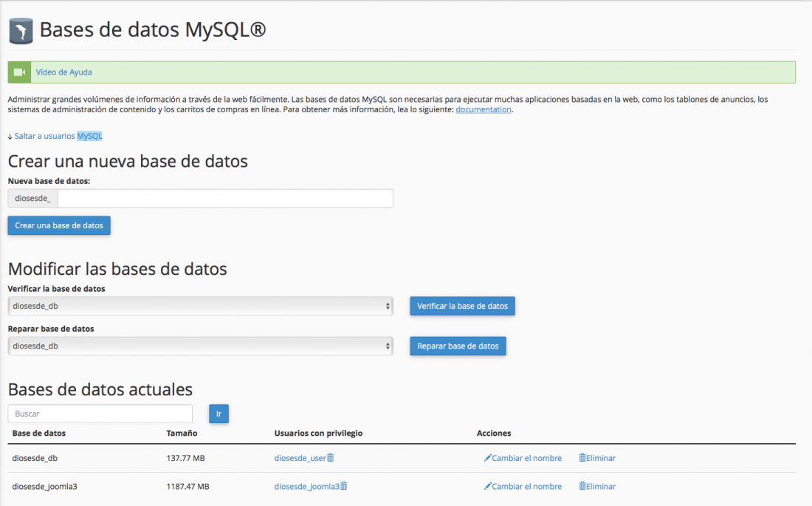This screenshot has width=812, height=506.
Task: Click pencil icon for renaming diosesde_db
Action: [487, 458]
